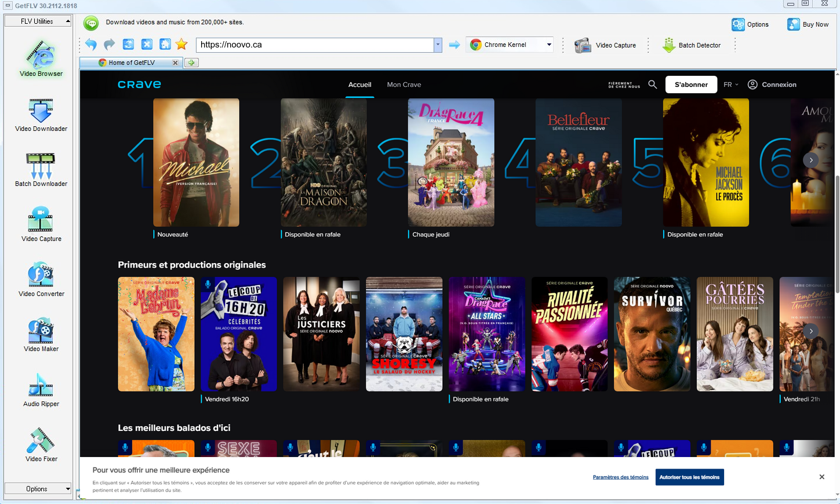840x504 pixels.
Task: Open the Video Fixer utility
Action: (x=41, y=444)
